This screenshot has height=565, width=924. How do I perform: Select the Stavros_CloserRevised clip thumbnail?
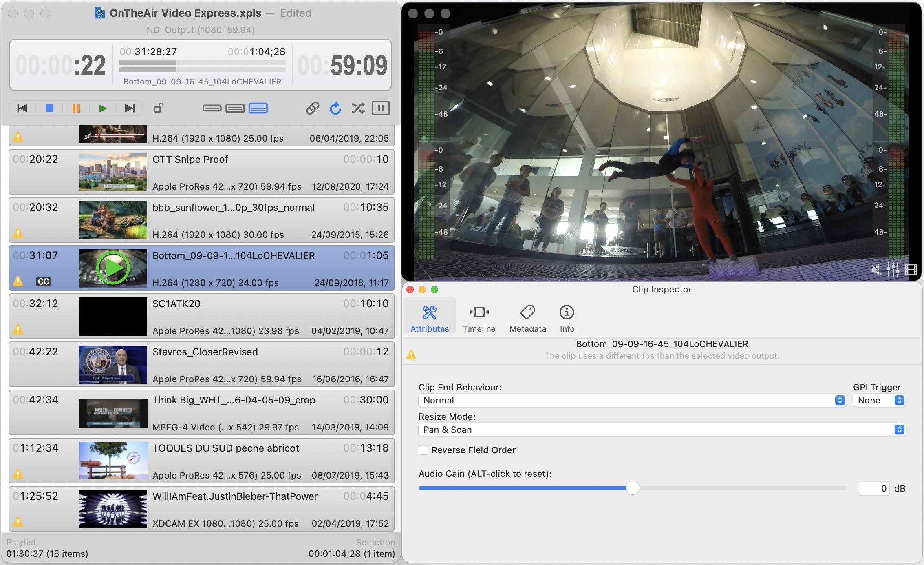click(x=113, y=364)
